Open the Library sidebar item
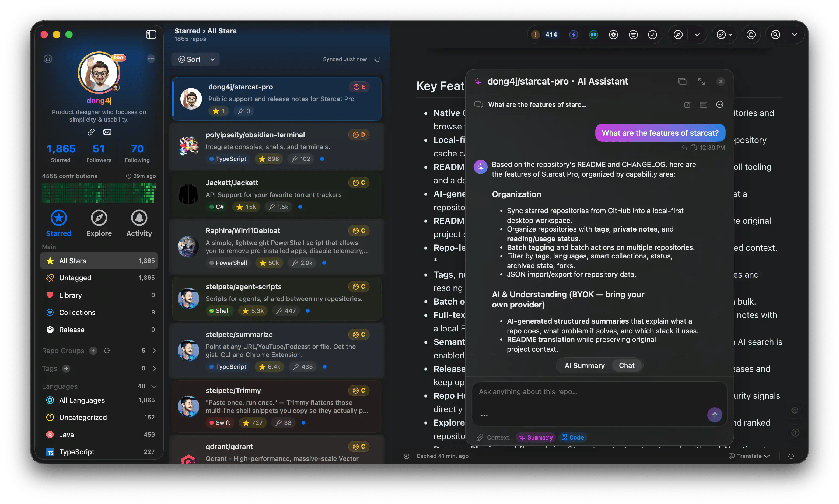 (x=99, y=295)
